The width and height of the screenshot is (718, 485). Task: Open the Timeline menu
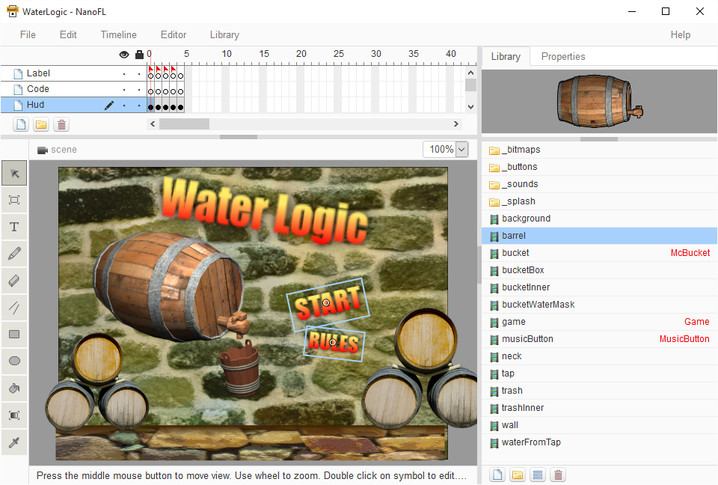pos(119,35)
